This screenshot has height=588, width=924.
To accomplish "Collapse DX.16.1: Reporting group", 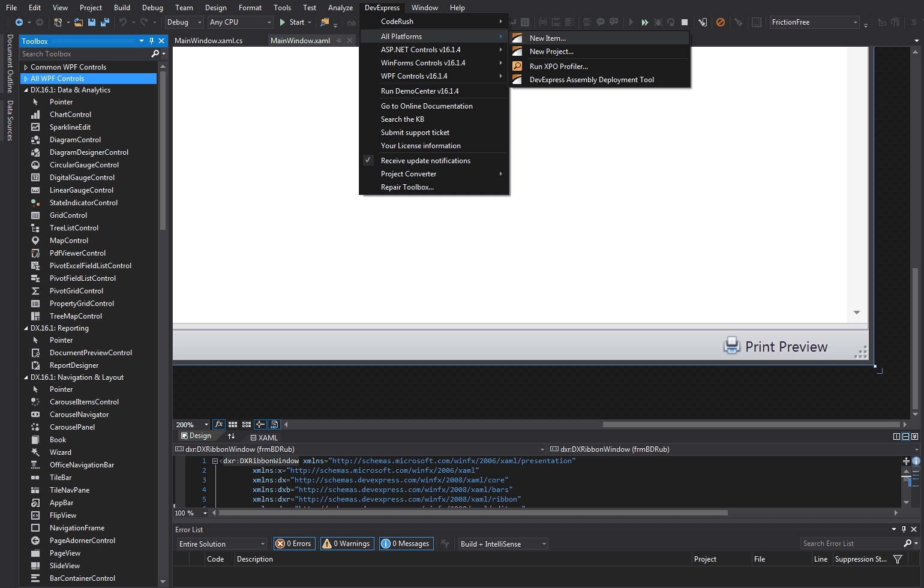I will 26,328.
